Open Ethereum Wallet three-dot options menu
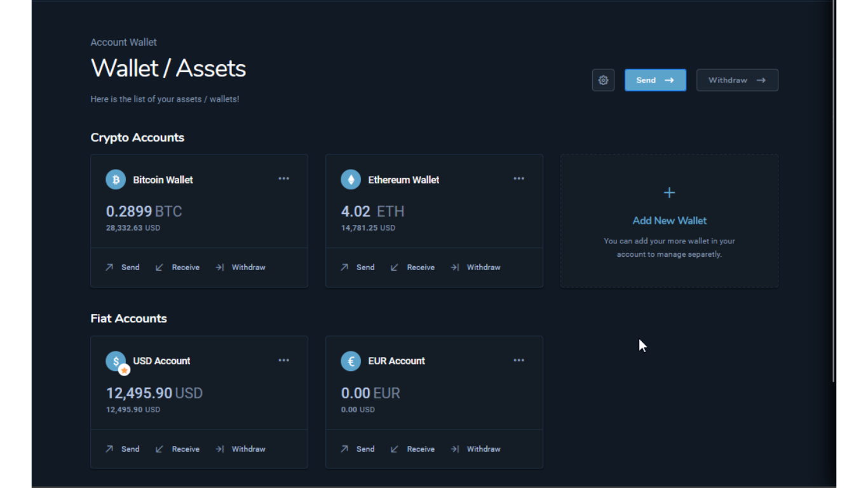 click(519, 179)
